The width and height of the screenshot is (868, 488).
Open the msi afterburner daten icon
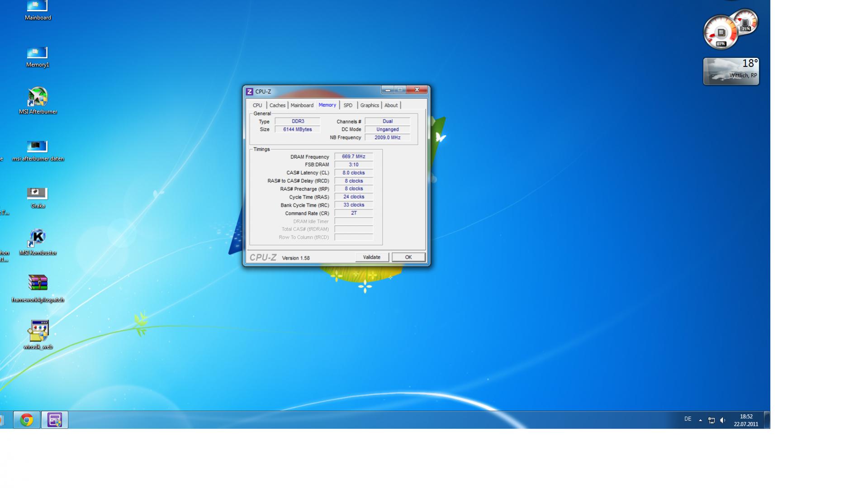[38, 151]
